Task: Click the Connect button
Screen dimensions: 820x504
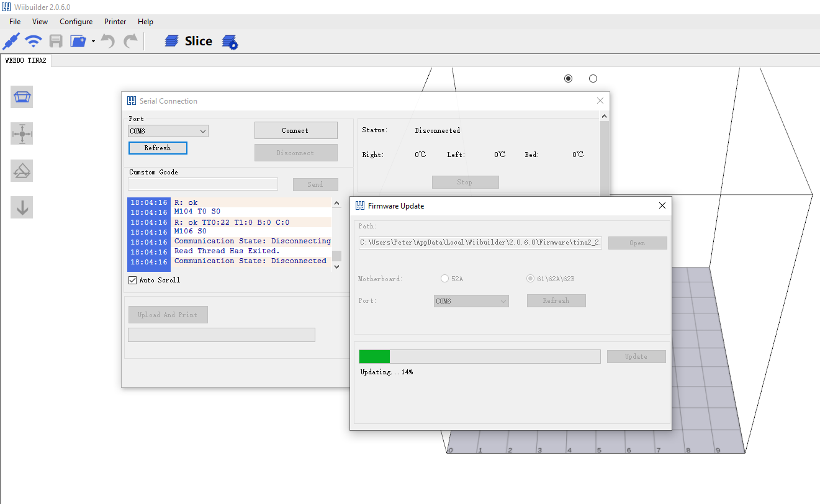Action: point(296,130)
